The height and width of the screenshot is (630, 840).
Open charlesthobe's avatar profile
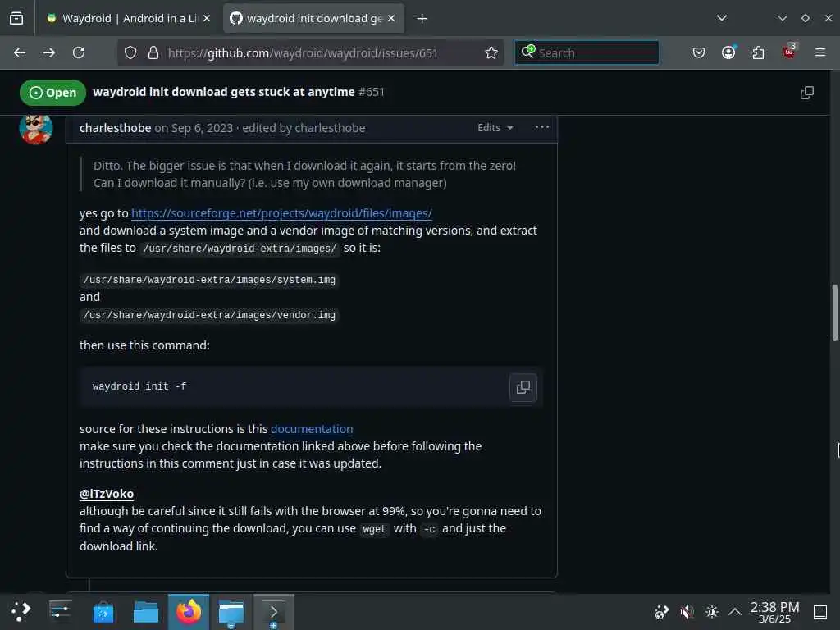click(36, 129)
